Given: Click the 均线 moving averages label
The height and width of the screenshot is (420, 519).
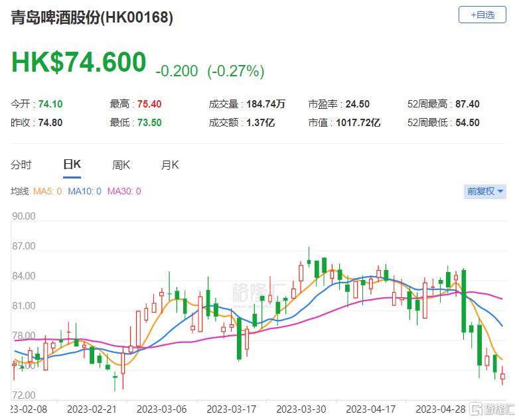Looking at the screenshot, I should 19,191.
